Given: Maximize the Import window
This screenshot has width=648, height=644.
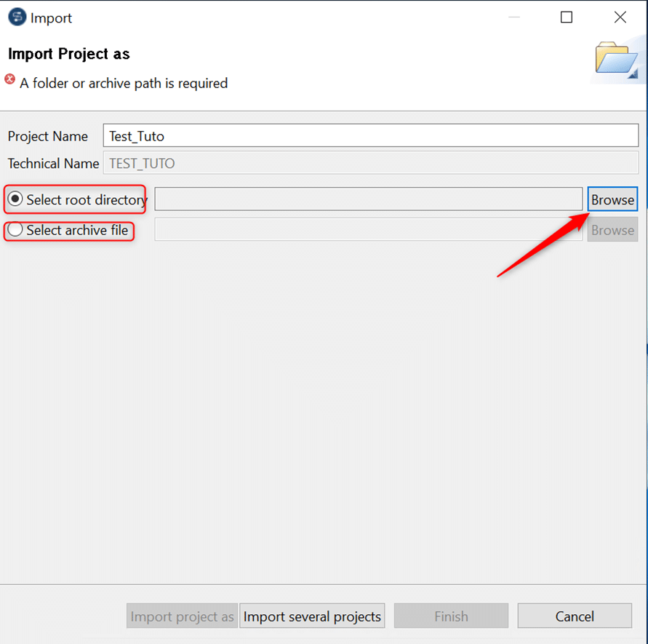Looking at the screenshot, I should (566, 17).
